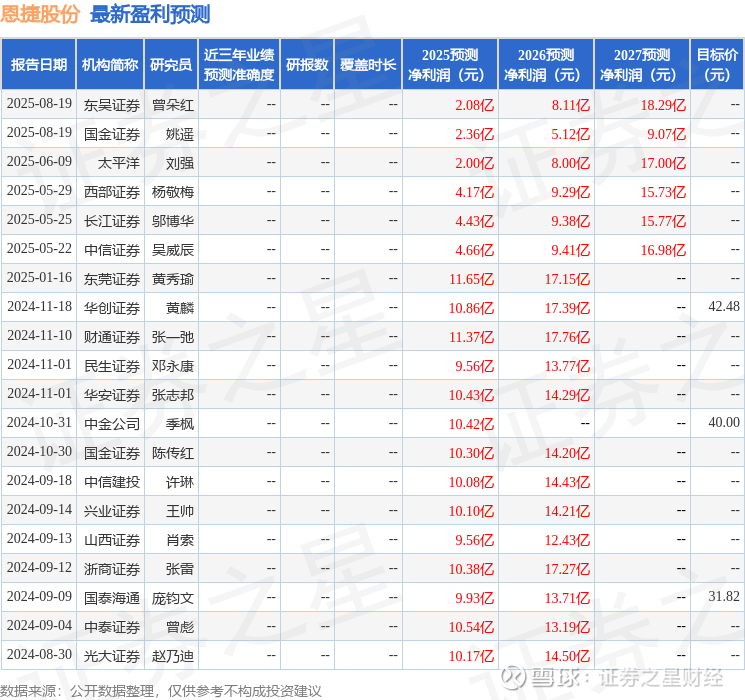Select the 华创证券 institution cell
Screen dimensions: 745x700
pyautogui.click(x=112, y=308)
